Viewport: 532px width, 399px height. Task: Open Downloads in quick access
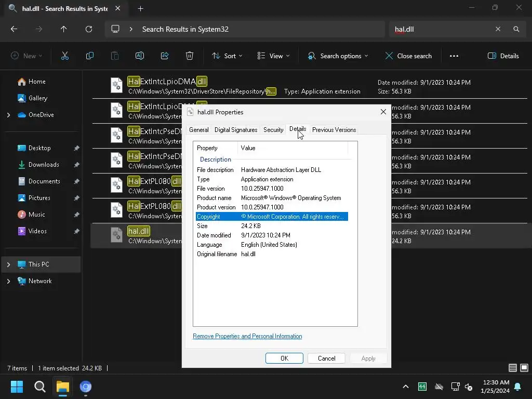coord(44,165)
